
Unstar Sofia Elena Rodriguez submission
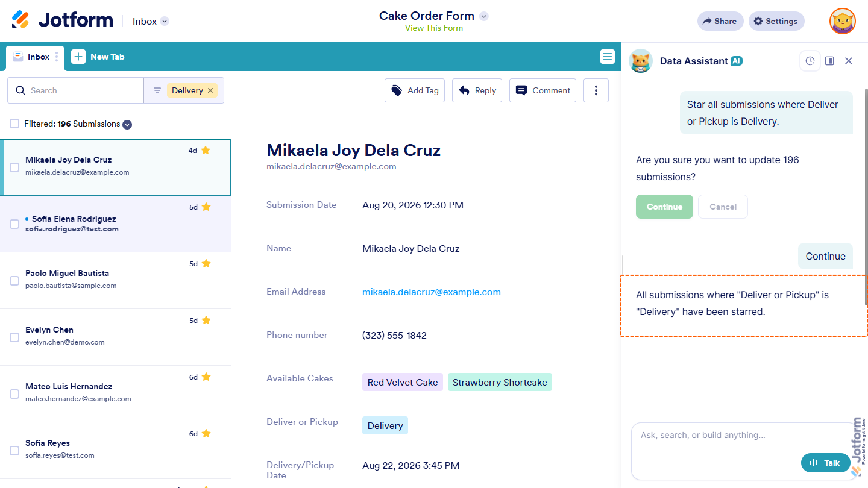click(206, 207)
